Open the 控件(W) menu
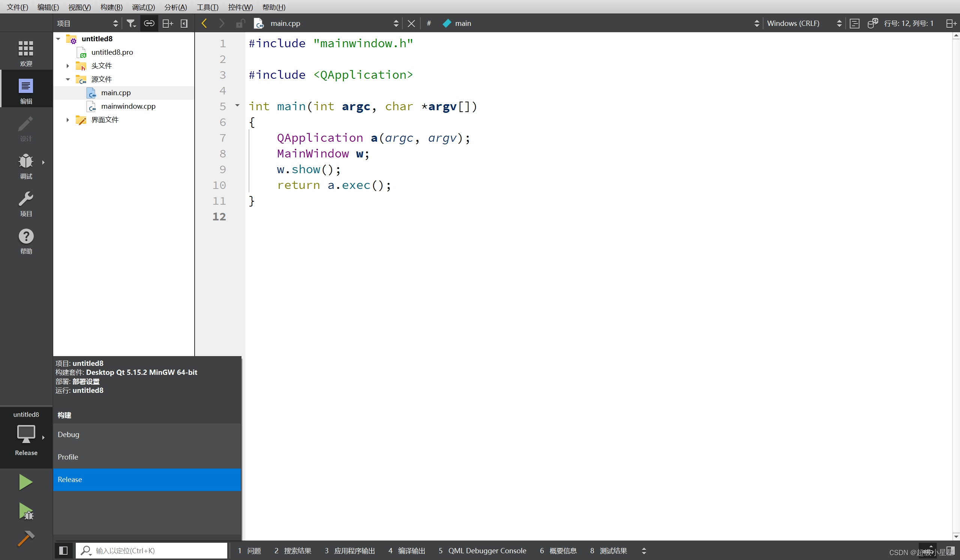The image size is (960, 560). 240,7
